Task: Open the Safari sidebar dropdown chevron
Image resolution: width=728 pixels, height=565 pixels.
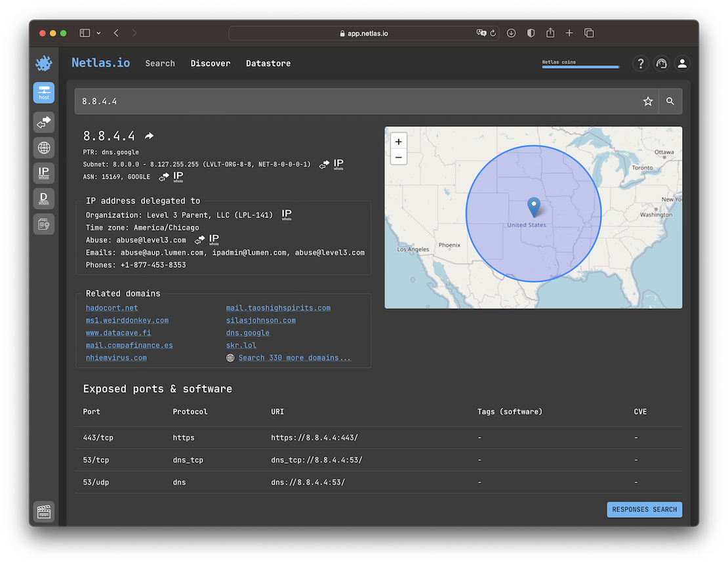Action: (x=99, y=32)
